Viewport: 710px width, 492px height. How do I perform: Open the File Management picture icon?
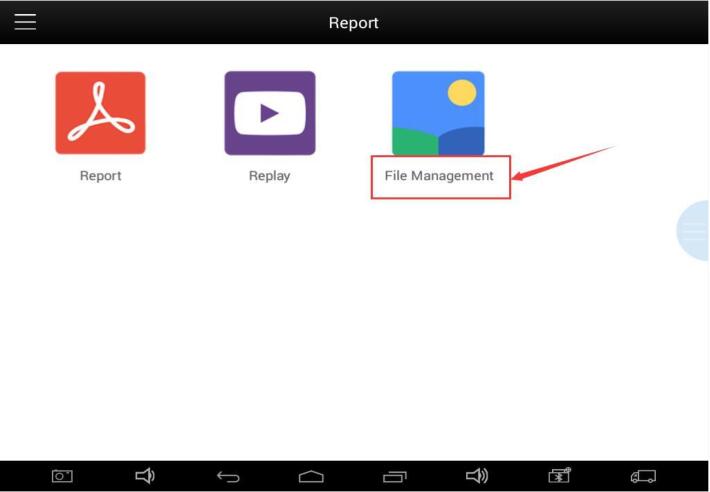[x=438, y=113]
